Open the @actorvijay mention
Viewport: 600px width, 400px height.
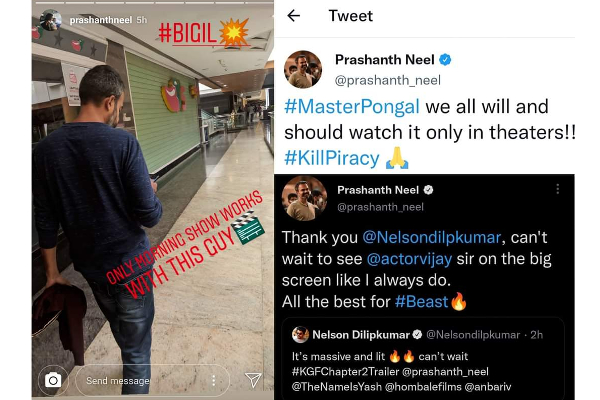pos(409,259)
